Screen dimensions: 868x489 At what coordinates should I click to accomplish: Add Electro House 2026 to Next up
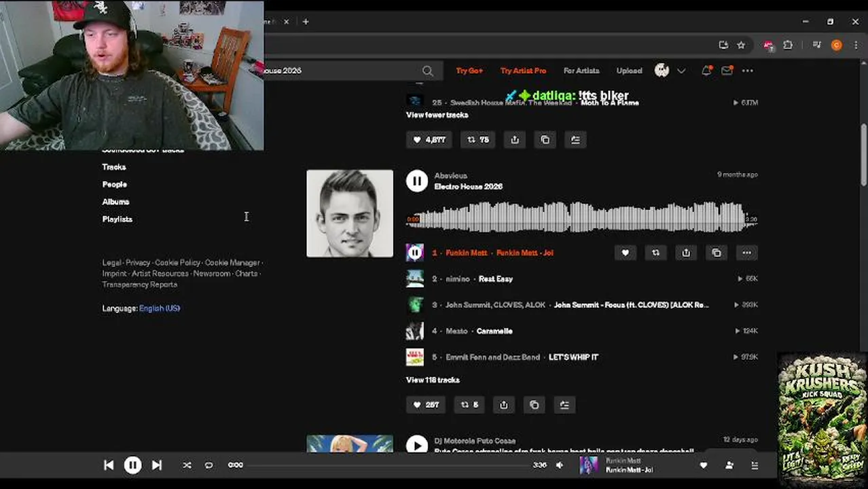(x=564, y=405)
